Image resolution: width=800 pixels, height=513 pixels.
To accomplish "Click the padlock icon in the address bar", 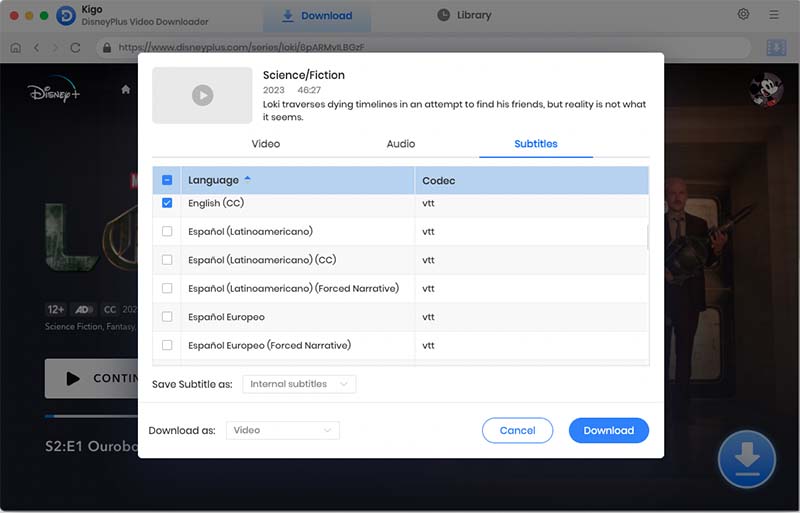I will coord(107,47).
